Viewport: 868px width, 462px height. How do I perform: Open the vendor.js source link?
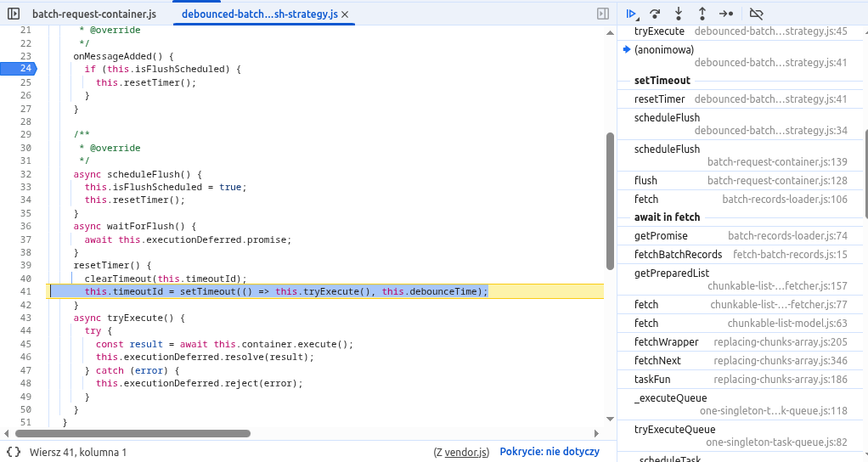click(467, 453)
